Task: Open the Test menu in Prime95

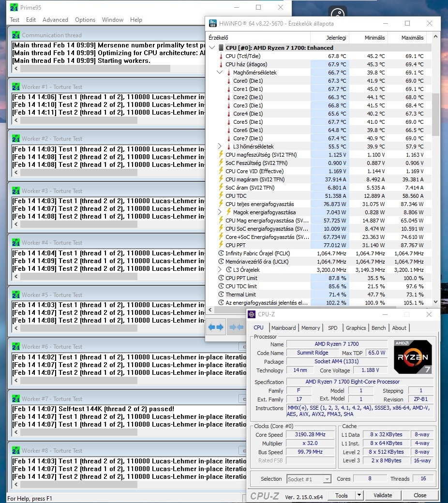Action: click(15, 20)
